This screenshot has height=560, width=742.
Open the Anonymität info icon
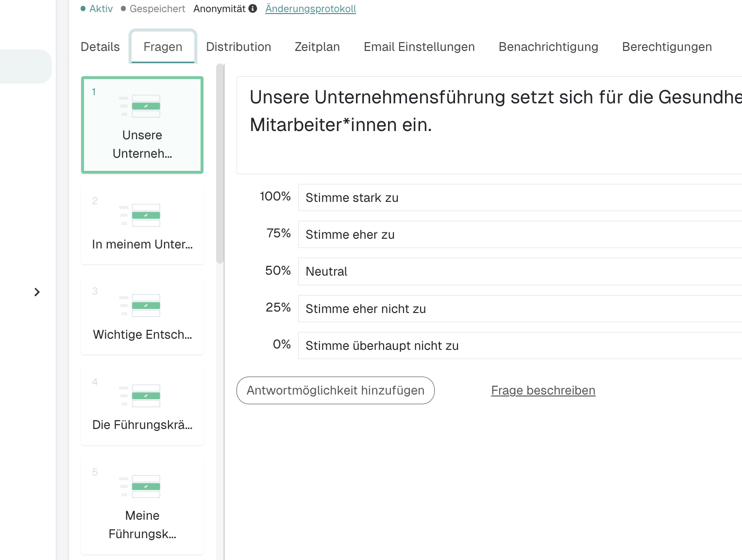(252, 8)
